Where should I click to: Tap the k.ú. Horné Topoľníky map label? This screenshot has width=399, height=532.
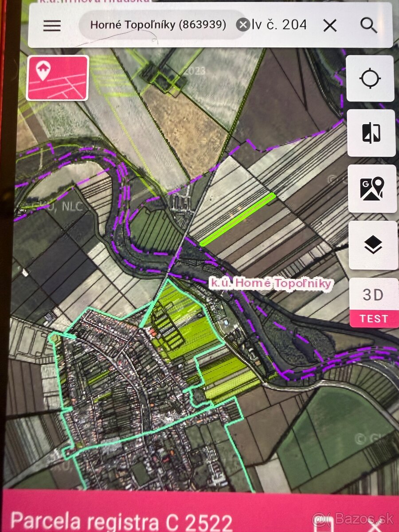click(271, 283)
